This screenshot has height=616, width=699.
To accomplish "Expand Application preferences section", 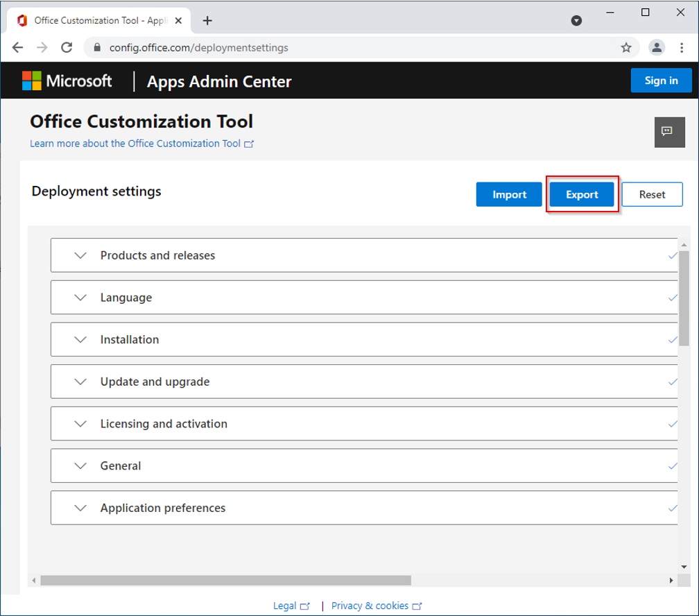I will 80,508.
